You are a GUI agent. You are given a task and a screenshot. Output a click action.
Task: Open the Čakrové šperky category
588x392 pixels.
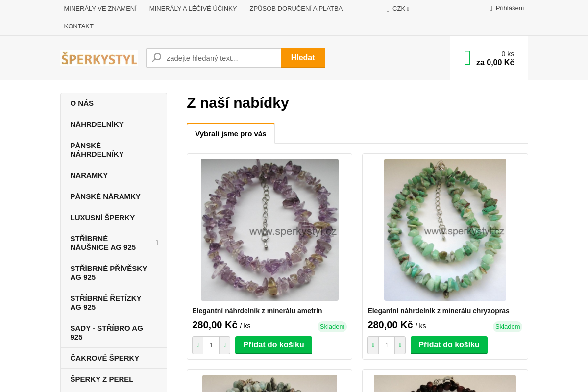coord(105,358)
